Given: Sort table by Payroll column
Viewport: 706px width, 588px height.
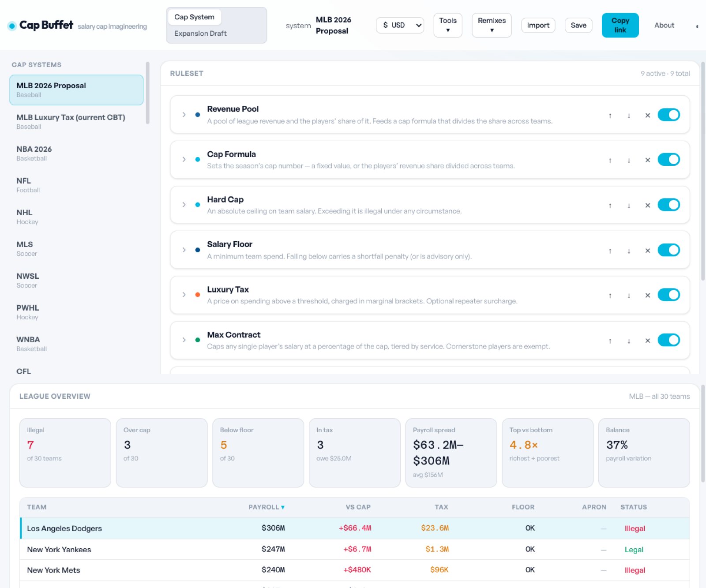Looking at the screenshot, I should 267,507.
